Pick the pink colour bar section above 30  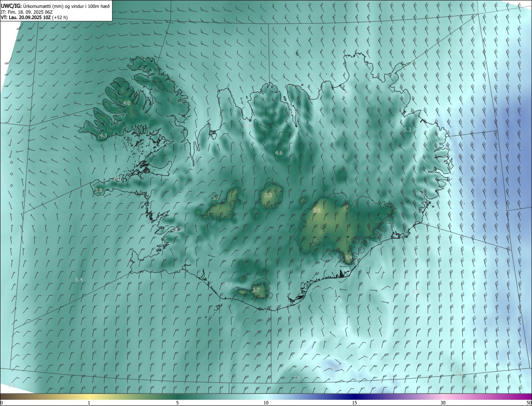click(443, 397)
